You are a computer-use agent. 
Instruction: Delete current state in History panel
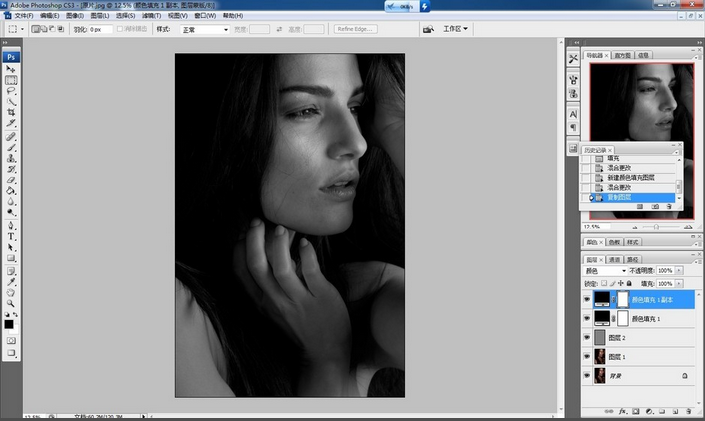pyautogui.click(x=669, y=206)
